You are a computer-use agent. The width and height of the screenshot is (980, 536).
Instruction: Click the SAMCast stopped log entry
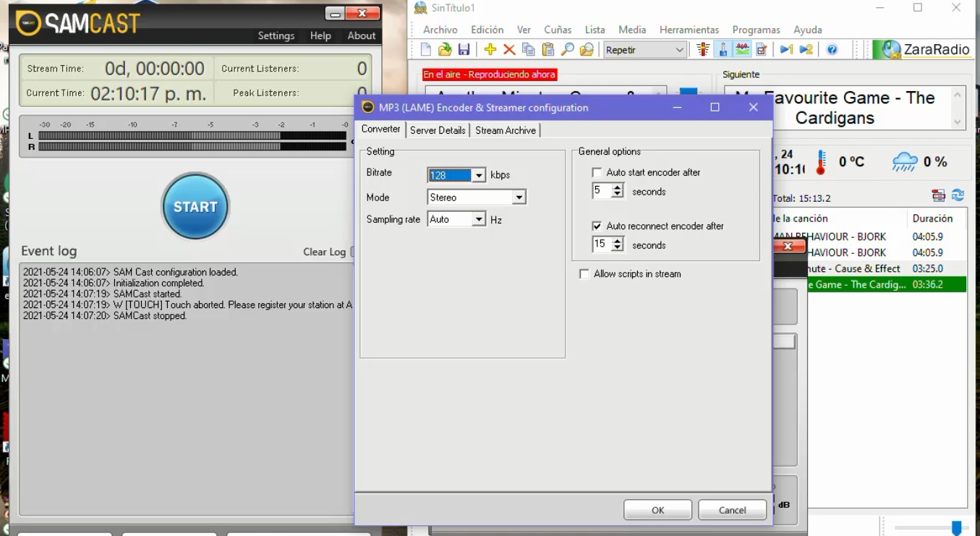tap(104, 316)
